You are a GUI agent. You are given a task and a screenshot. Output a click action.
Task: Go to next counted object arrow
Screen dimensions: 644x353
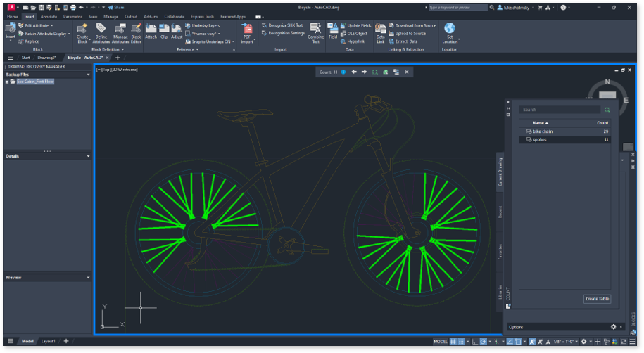point(364,72)
